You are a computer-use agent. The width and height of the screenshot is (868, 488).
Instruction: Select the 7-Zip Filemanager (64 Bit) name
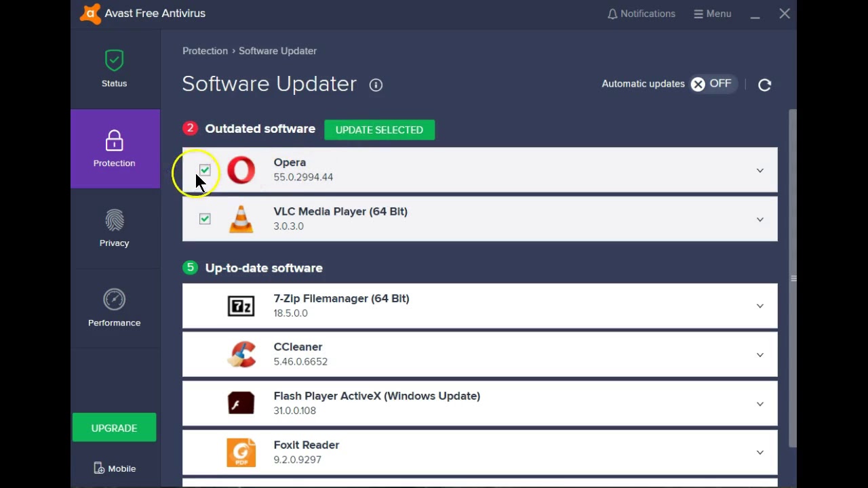click(x=341, y=298)
